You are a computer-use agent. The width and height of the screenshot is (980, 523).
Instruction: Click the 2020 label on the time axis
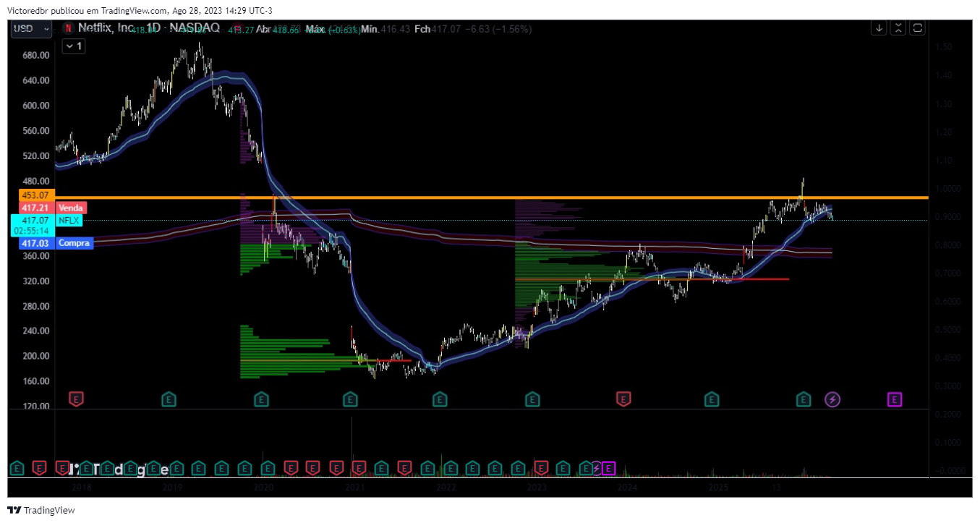point(263,488)
